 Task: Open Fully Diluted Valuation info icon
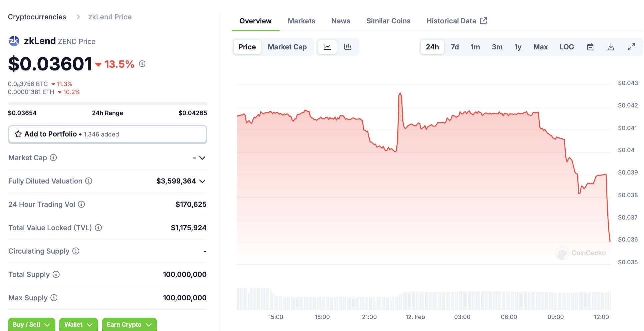pyautogui.click(x=89, y=181)
